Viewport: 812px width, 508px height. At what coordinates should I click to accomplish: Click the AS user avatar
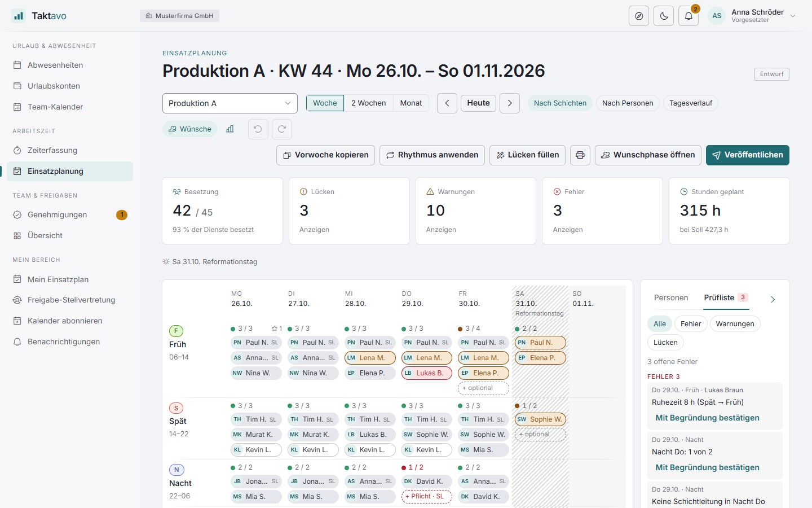pyautogui.click(x=717, y=16)
